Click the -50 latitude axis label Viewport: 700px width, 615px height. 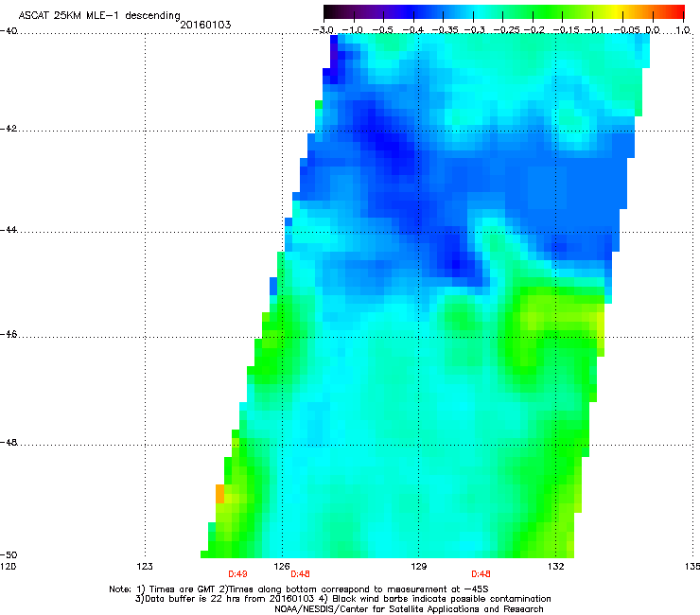[x=8, y=555]
